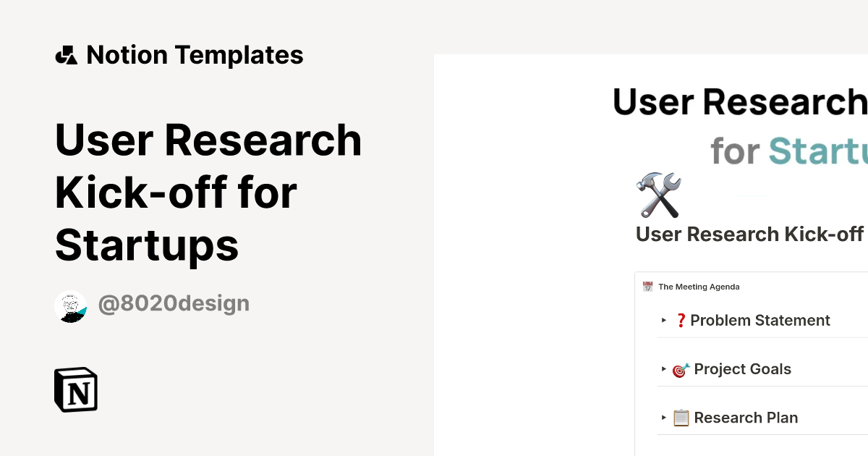The width and height of the screenshot is (868, 456).
Task: Click the User Research Kick-off preview heading
Action: 749,234
